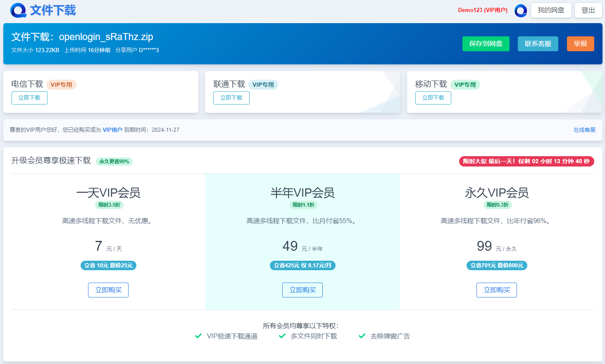
Task: Click VIP专用 badge on 联通下载
Action: click(x=263, y=85)
